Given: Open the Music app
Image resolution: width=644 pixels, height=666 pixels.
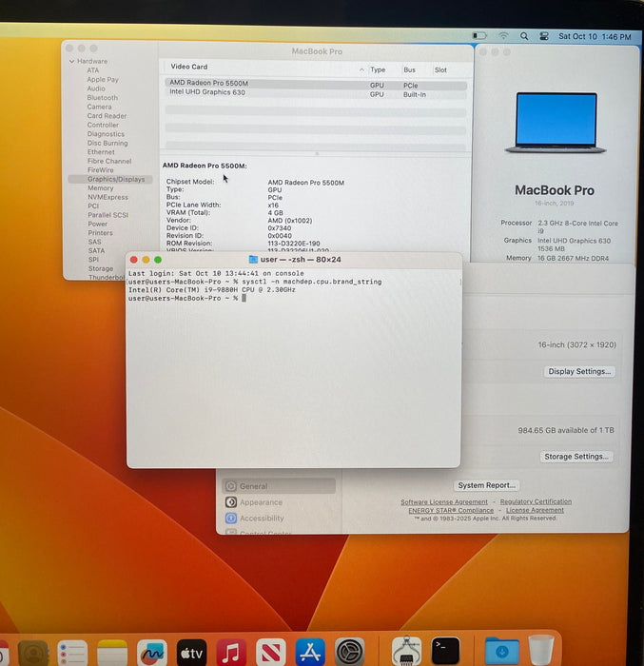Looking at the screenshot, I should click(x=231, y=652).
